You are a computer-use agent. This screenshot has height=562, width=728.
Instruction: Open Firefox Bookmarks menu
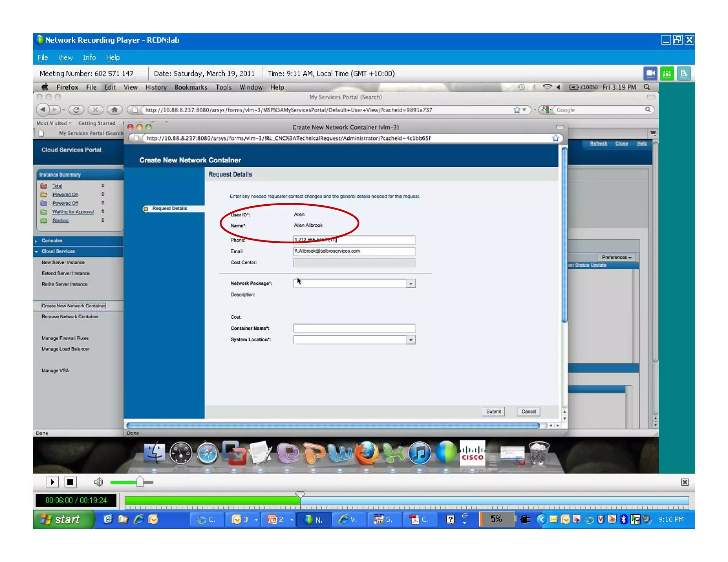coord(191,87)
